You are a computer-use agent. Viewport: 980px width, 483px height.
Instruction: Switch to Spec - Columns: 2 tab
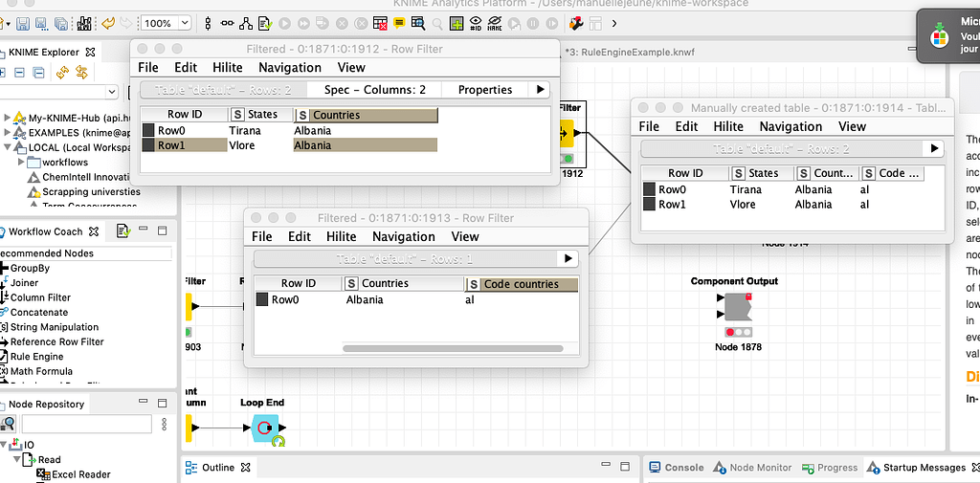(375, 90)
